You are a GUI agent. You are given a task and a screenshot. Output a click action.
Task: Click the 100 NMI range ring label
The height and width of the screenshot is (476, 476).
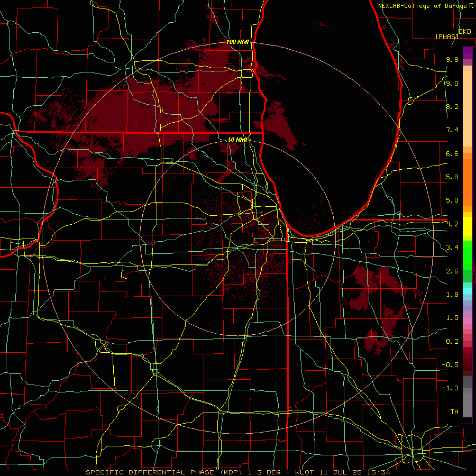[237, 42]
